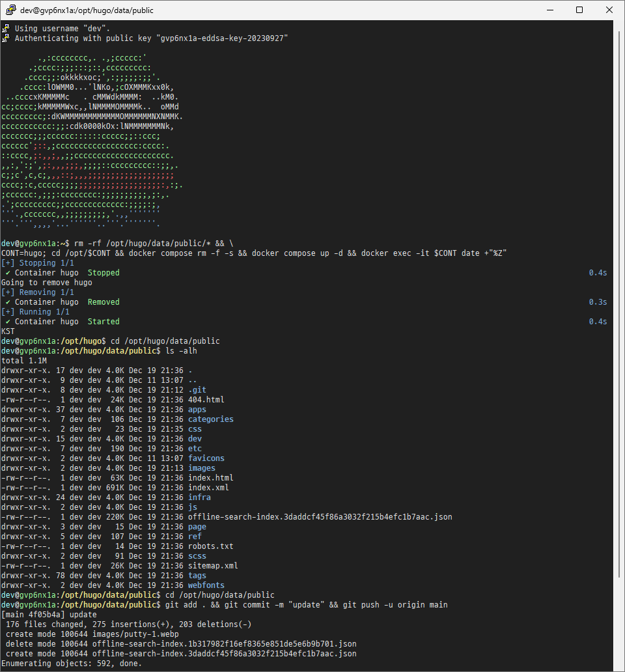Click the "categories" directory name in listing
The height and width of the screenshot is (672, 625).
point(210,419)
